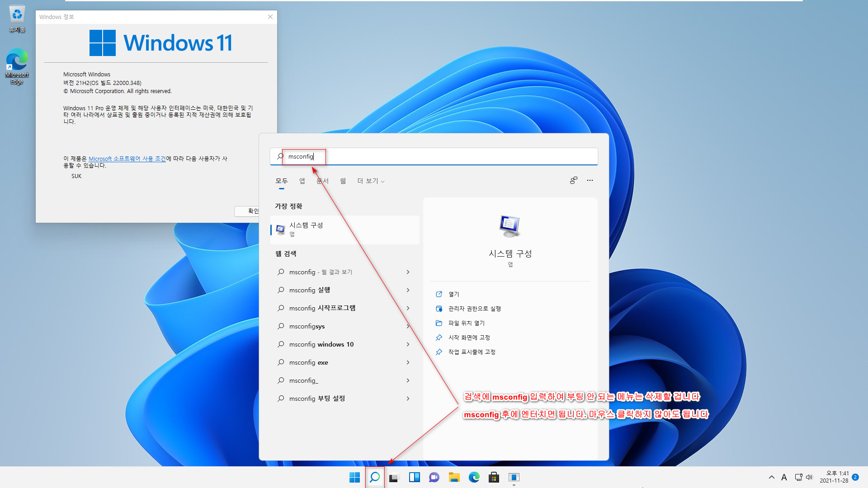Screen dimensions: 868x488
Task: Expand arrow for msconfig_
Action: [x=408, y=380]
